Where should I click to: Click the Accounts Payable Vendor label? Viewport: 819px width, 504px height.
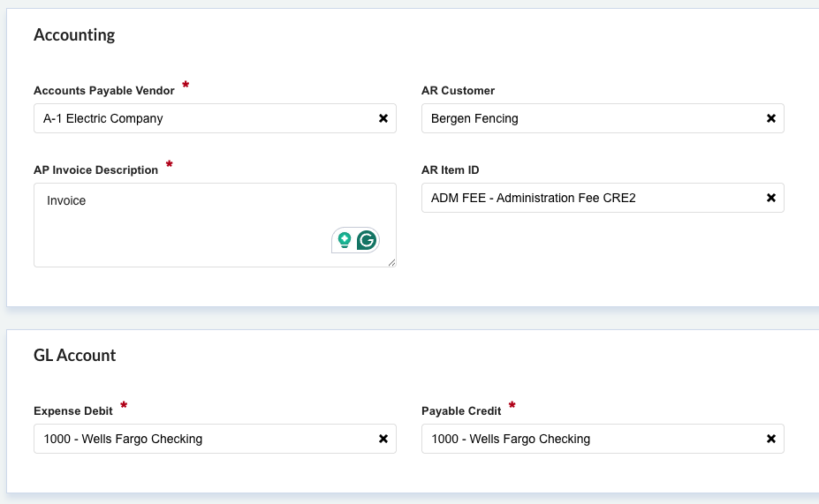104,91
